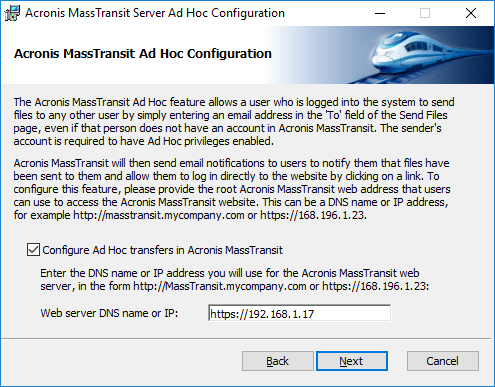
Task: Click the paragraph describing the Ad Hoc feature
Action: [234, 121]
